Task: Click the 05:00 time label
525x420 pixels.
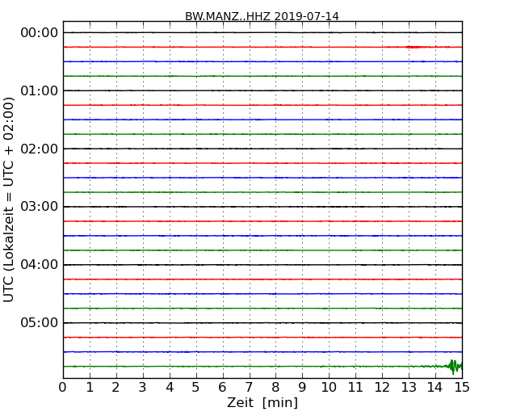Action: coord(40,322)
